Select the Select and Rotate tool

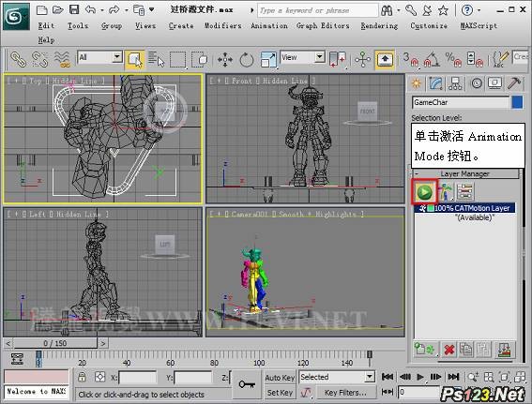click(x=247, y=60)
